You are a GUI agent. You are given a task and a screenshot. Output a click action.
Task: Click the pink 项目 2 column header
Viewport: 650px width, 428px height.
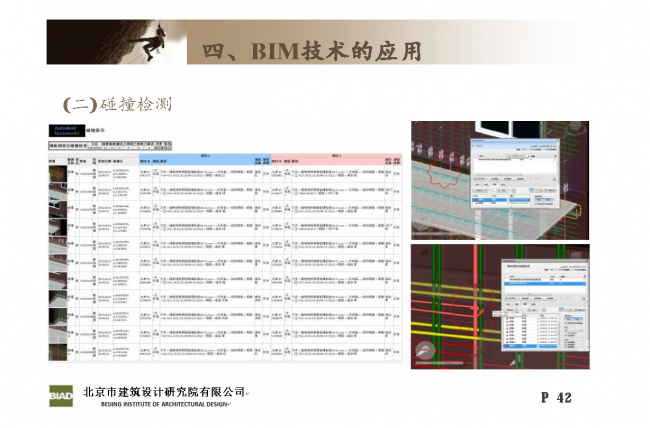(332, 158)
